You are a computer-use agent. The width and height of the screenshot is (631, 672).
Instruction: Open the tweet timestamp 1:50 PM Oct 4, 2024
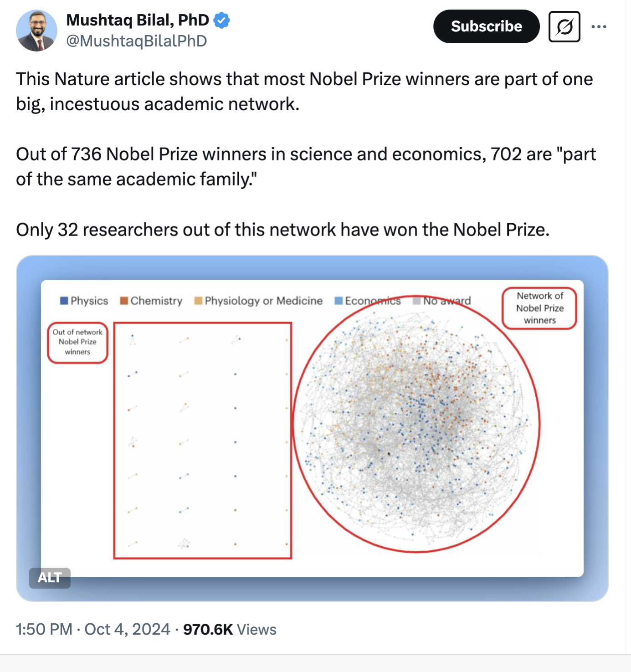(93, 629)
